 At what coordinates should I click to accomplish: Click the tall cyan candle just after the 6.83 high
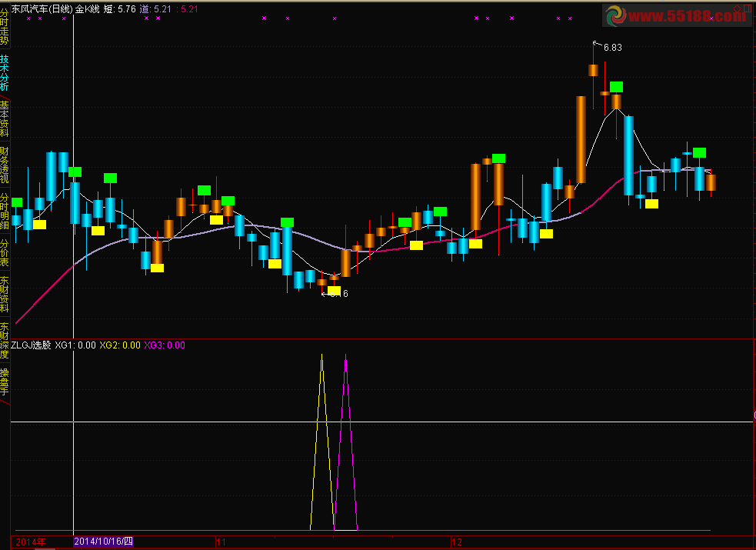[628, 155]
